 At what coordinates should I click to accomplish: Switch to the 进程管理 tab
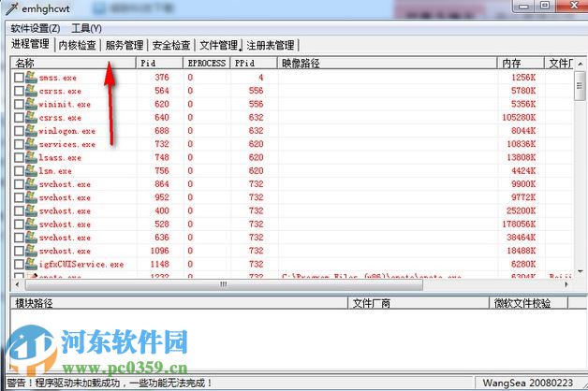tap(30, 44)
